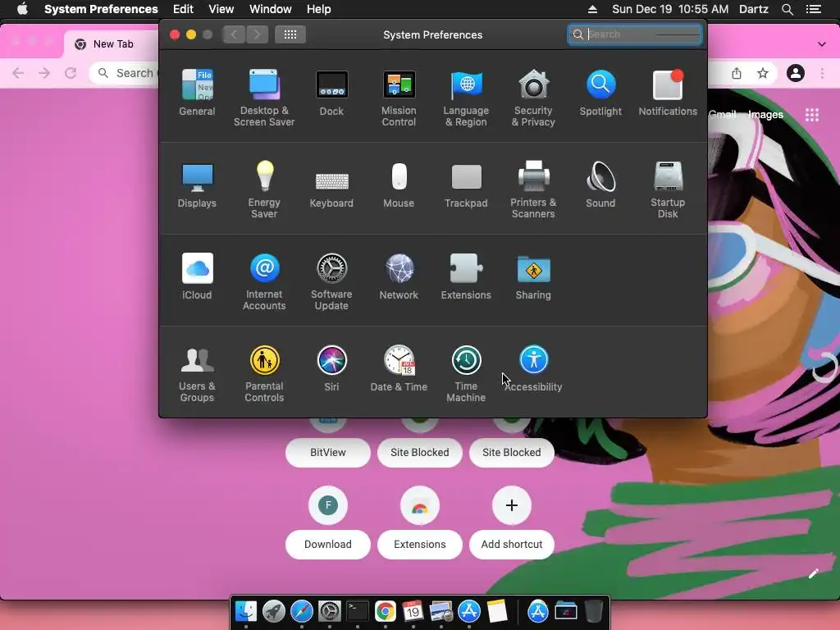Click the eject icon in menu bar

pos(592,9)
